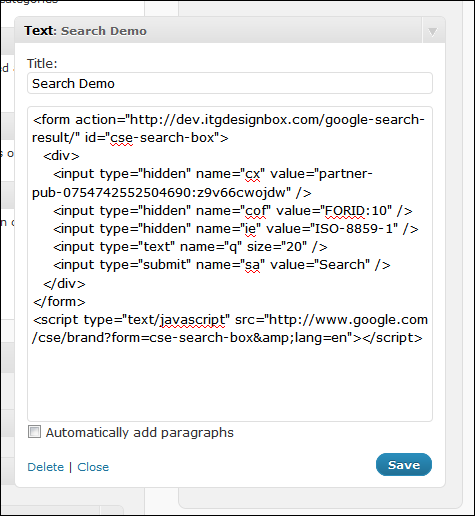This screenshot has height=516, width=475.
Task: Click the code line with name="q" size="20"
Action: 190,247
